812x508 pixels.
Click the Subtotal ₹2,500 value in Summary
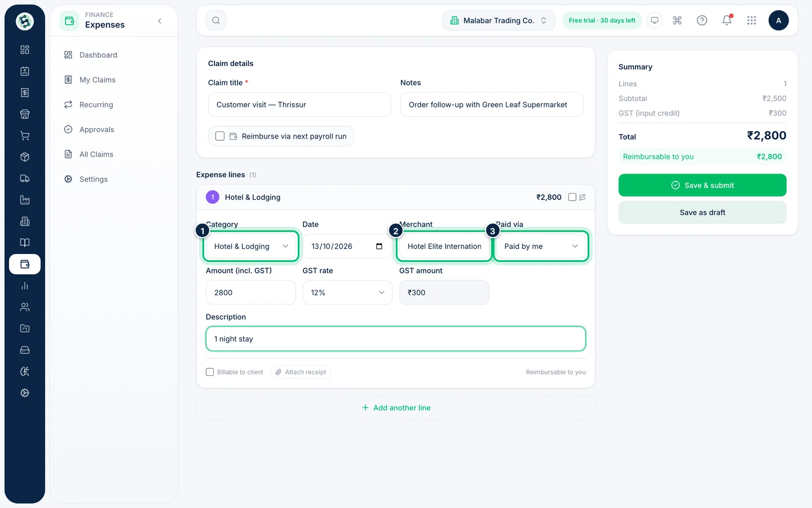(774, 99)
